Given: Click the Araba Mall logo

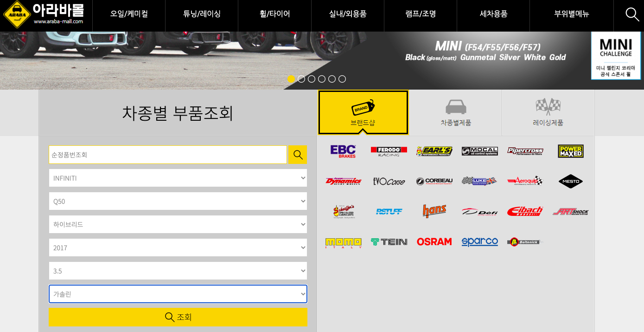Looking at the screenshot, I should [44, 14].
